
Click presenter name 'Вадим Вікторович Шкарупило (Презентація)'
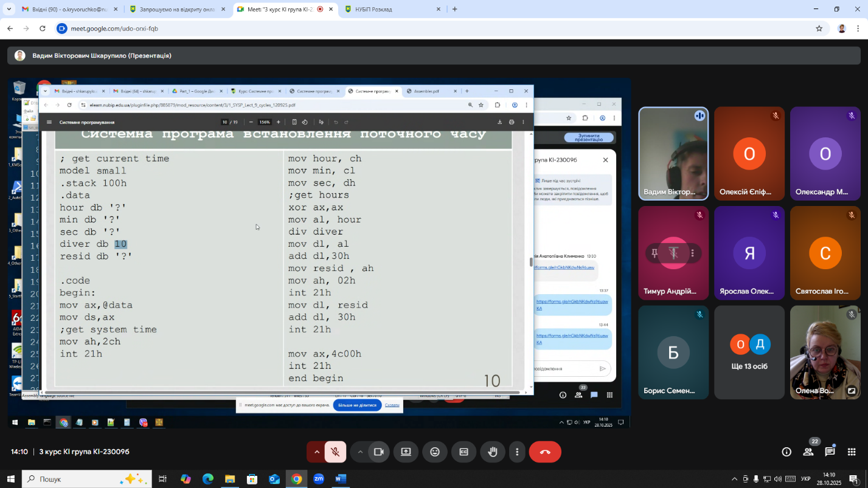point(102,55)
